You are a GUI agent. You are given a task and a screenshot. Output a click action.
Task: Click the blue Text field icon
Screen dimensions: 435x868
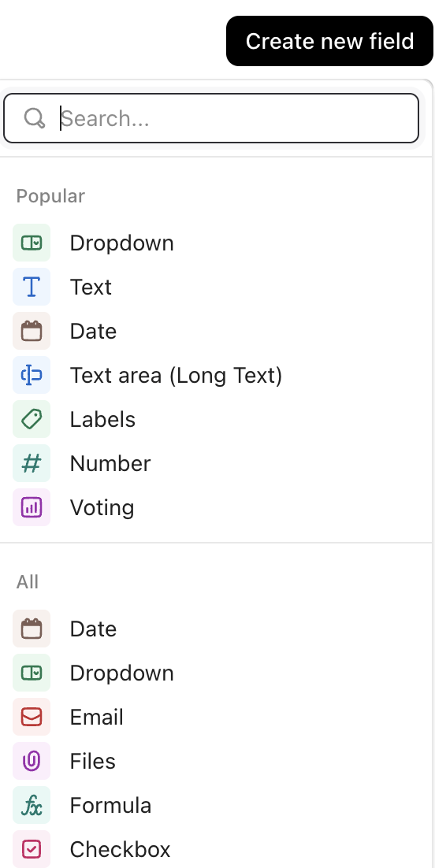pyautogui.click(x=32, y=287)
